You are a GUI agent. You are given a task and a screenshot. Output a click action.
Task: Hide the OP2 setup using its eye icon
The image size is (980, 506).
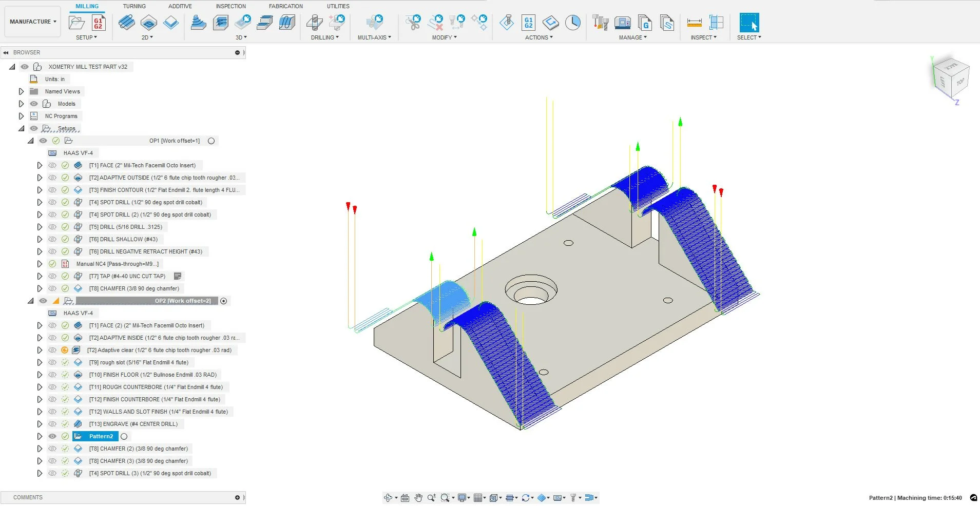[43, 301]
